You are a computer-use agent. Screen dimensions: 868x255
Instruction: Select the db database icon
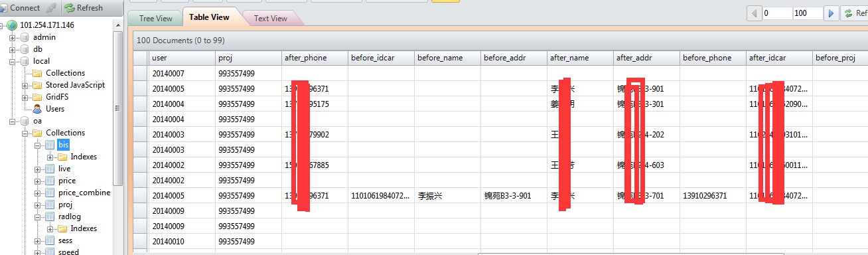[x=24, y=49]
